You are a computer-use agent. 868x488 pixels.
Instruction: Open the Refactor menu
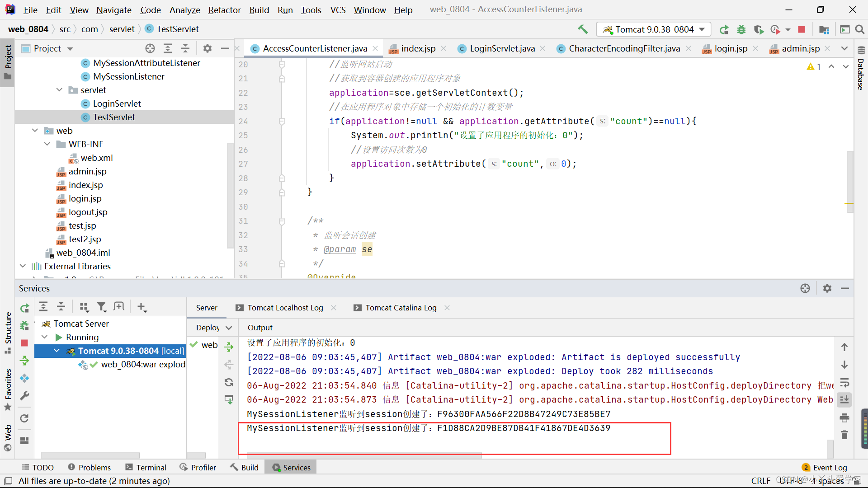(224, 10)
